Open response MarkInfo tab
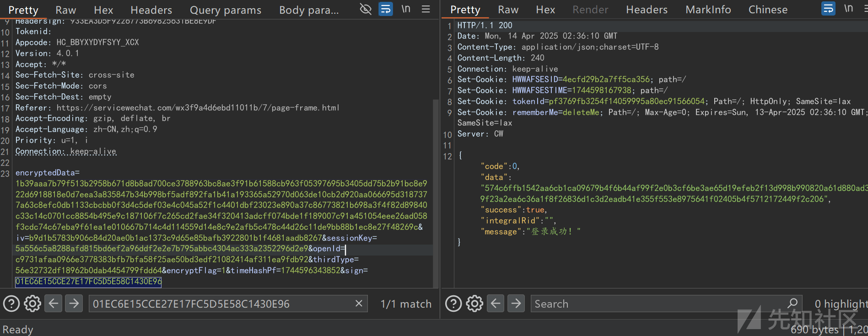Screen dimensions: 868x336 coord(708,9)
